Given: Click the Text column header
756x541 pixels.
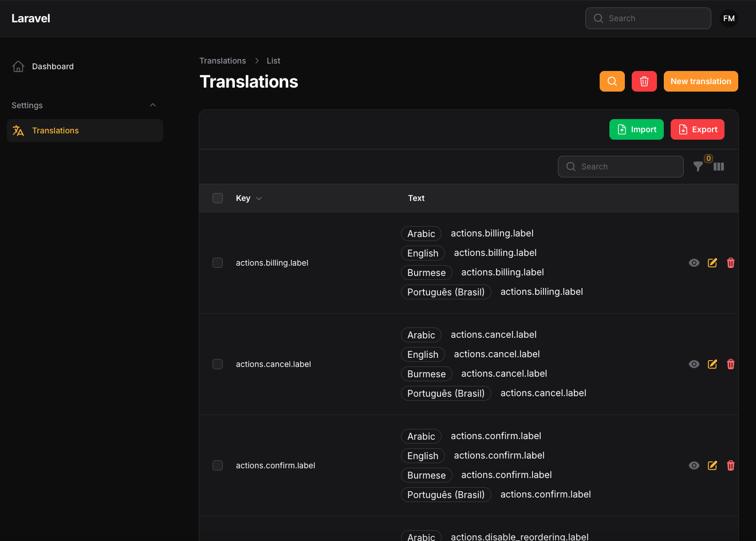Looking at the screenshot, I should point(416,198).
